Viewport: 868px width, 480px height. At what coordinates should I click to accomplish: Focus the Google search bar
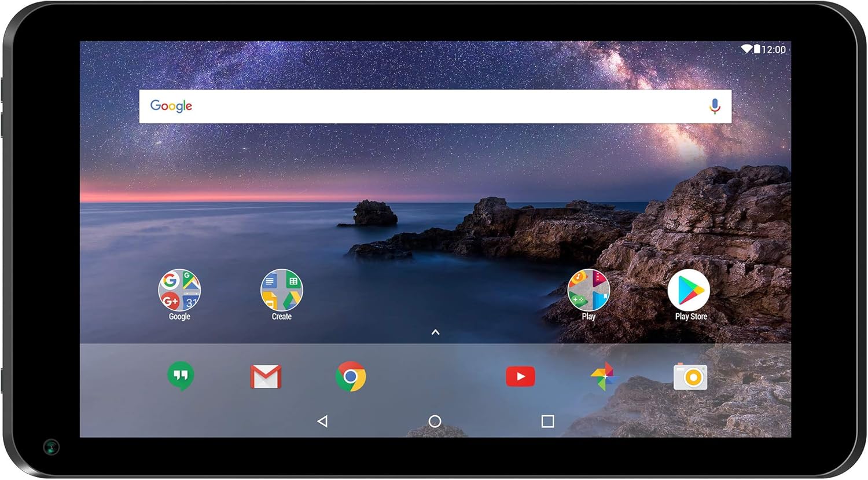pyautogui.click(x=435, y=107)
